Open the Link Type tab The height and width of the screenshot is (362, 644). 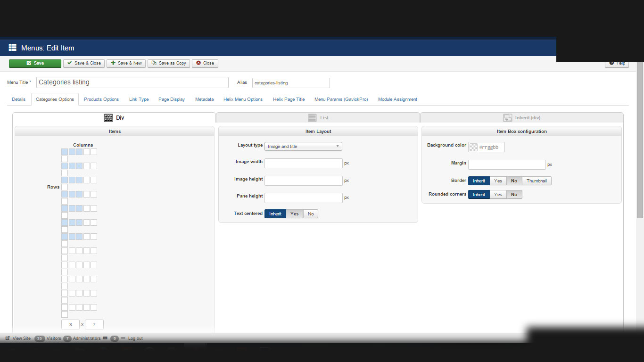tap(139, 99)
